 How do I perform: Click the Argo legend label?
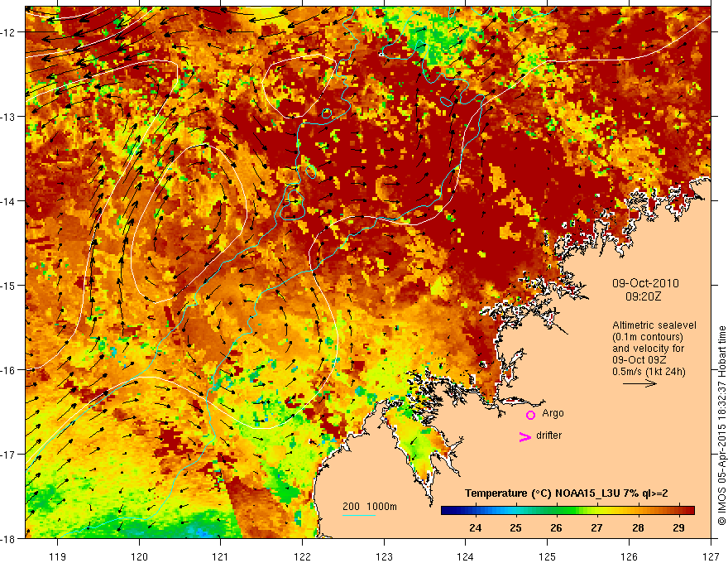tap(553, 413)
